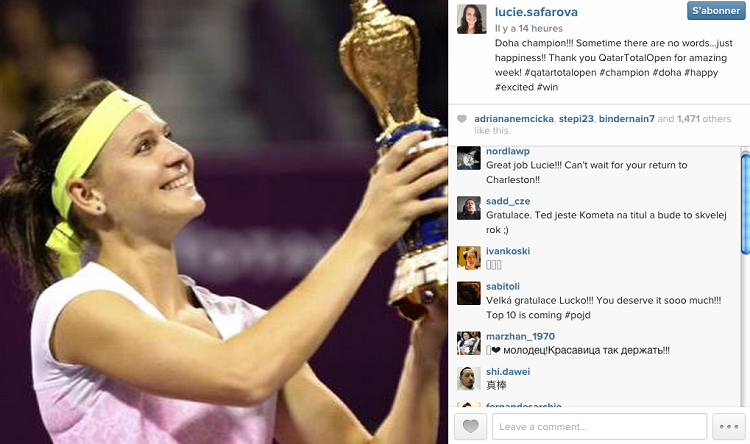This screenshot has width=750, height=444.
Task: Click the comments scrollbar thumb
Action: [x=745, y=204]
